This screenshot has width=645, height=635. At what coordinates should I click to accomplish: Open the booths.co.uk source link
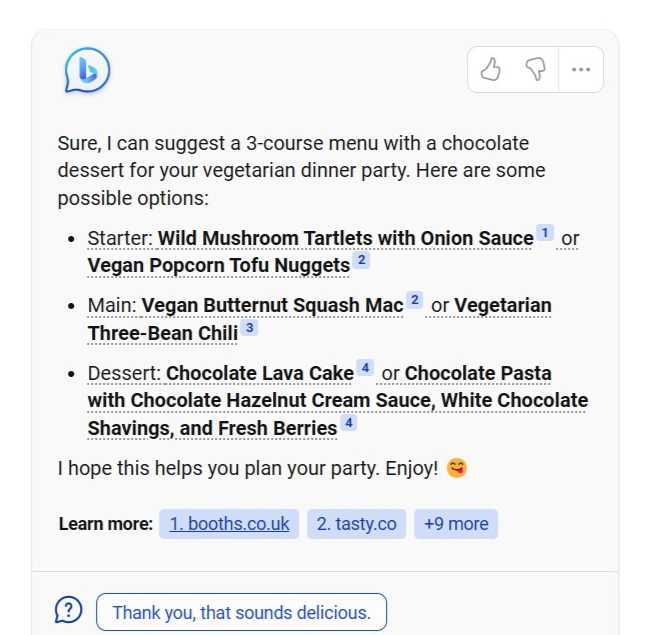point(229,524)
